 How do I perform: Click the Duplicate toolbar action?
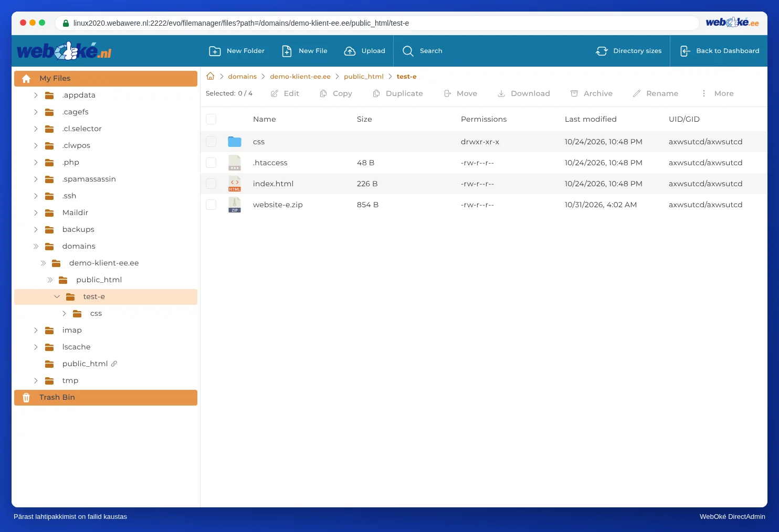click(x=397, y=93)
